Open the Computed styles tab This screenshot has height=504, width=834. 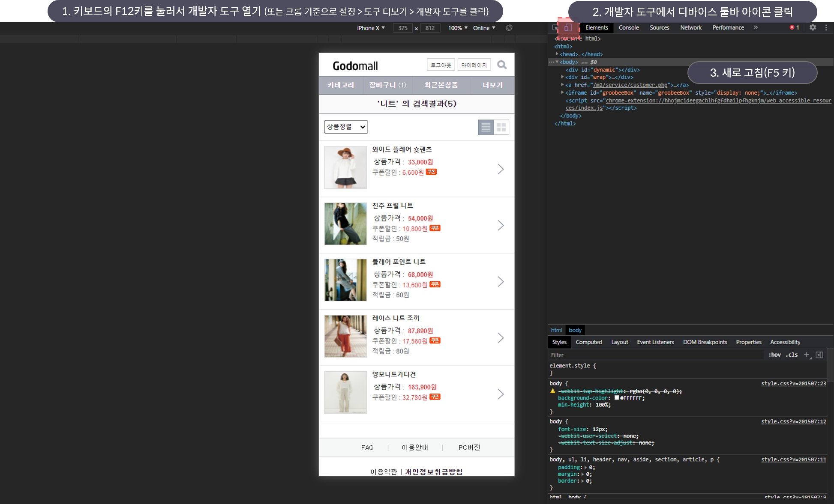[x=588, y=342]
